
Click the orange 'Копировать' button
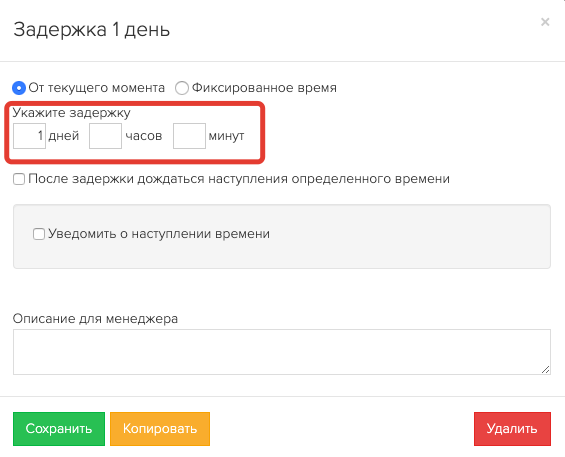(160, 429)
